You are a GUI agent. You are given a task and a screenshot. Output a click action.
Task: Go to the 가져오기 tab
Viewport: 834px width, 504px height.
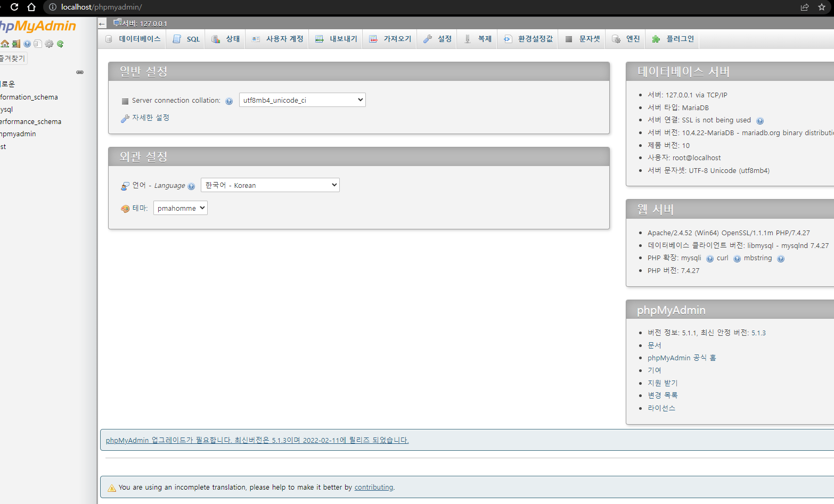[x=390, y=39]
